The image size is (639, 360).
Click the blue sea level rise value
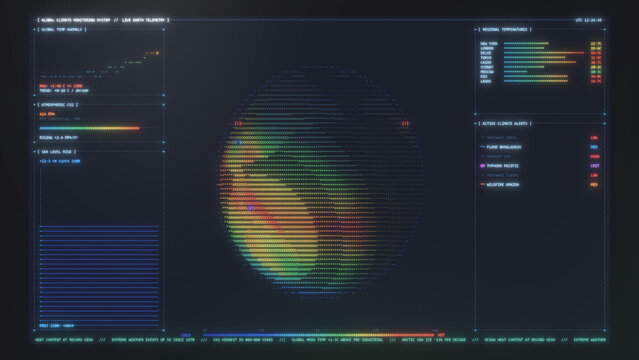59,161
